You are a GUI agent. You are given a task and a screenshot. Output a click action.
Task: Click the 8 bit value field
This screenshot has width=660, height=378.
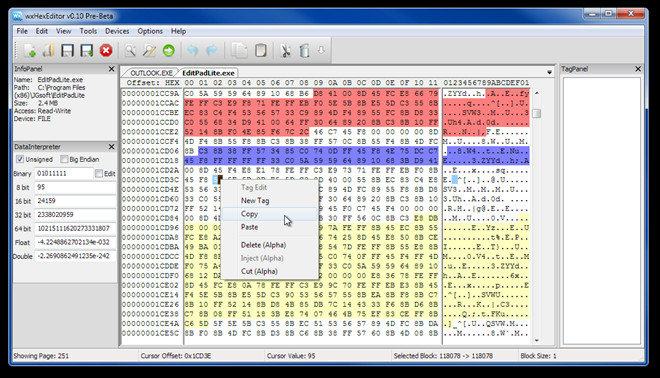pos(75,187)
